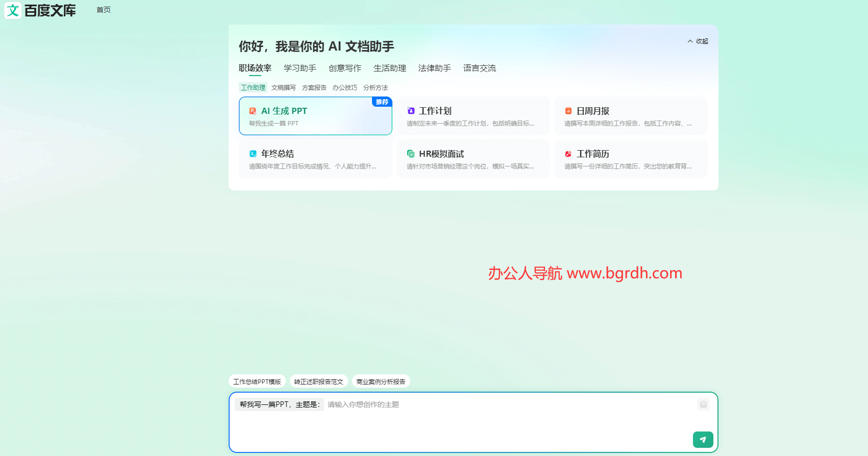Collapse the assistant panel with 收起
Image resolution: width=868 pixels, height=456 pixels.
coord(698,41)
